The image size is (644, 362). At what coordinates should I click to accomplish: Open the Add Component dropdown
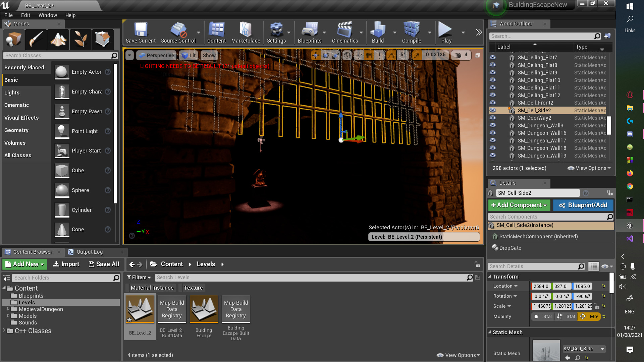tap(519, 205)
